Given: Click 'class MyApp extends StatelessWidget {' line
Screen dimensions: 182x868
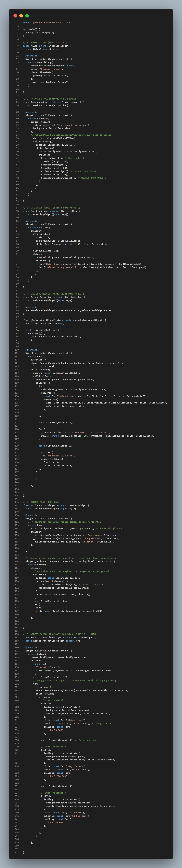Looking at the screenshot, I should [47, 46].
